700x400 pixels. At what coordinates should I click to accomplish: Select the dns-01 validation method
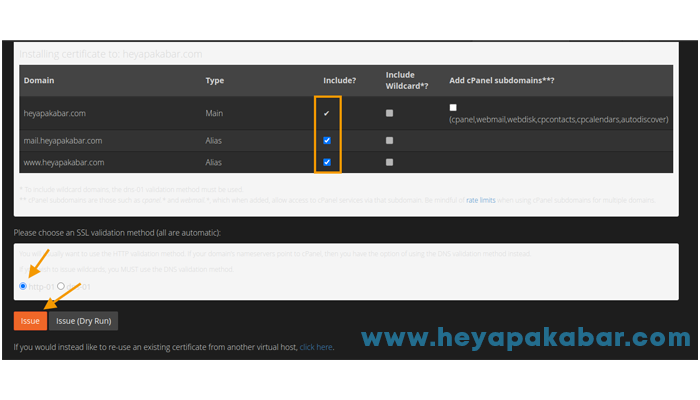pos(61,286)
